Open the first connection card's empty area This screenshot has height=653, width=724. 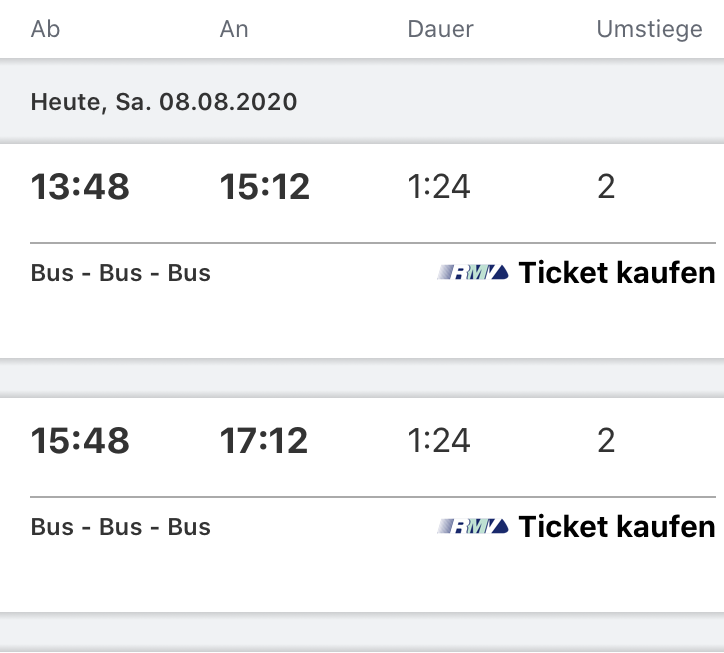click(362, 323)
